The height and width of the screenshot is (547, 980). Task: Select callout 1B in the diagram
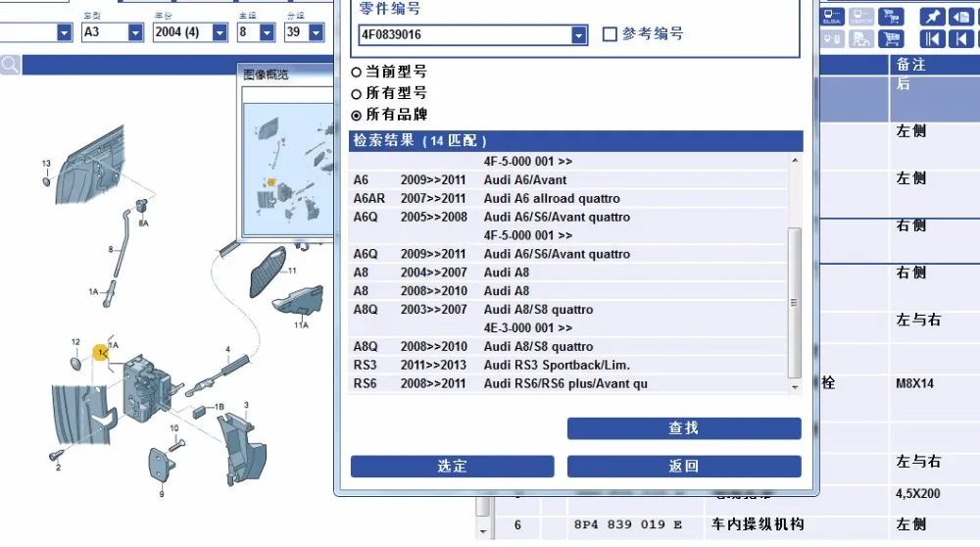tap(219, 407)
